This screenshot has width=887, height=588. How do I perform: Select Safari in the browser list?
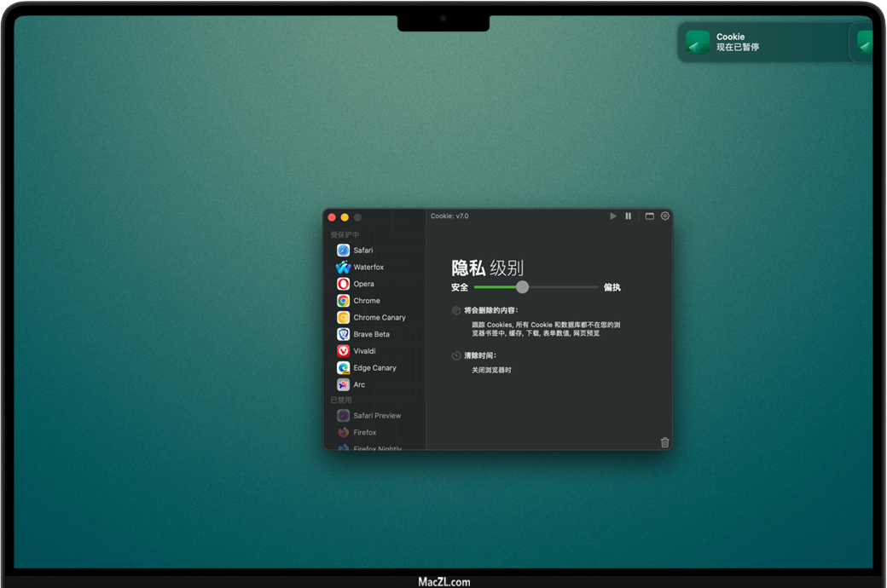[362, 251]
